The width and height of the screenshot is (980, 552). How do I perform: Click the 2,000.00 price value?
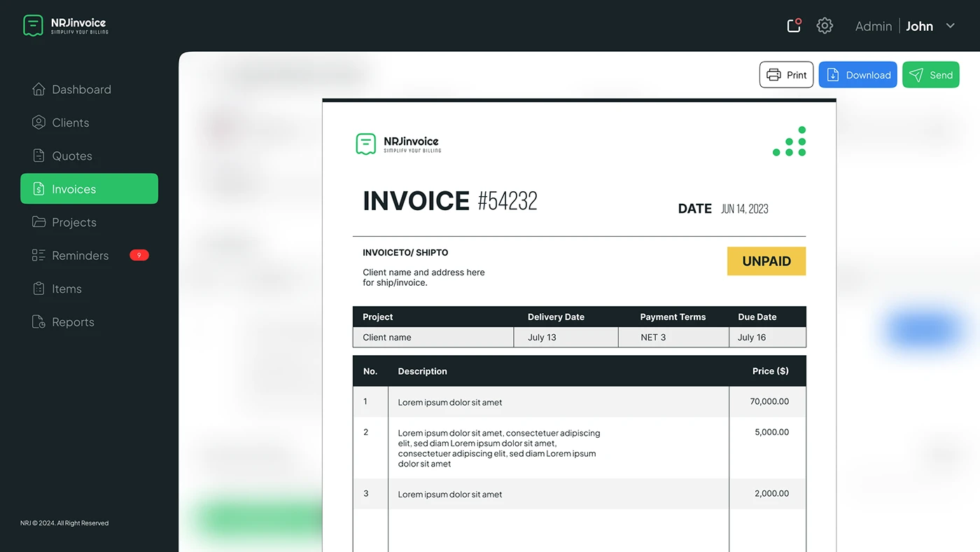click(771, 493)
